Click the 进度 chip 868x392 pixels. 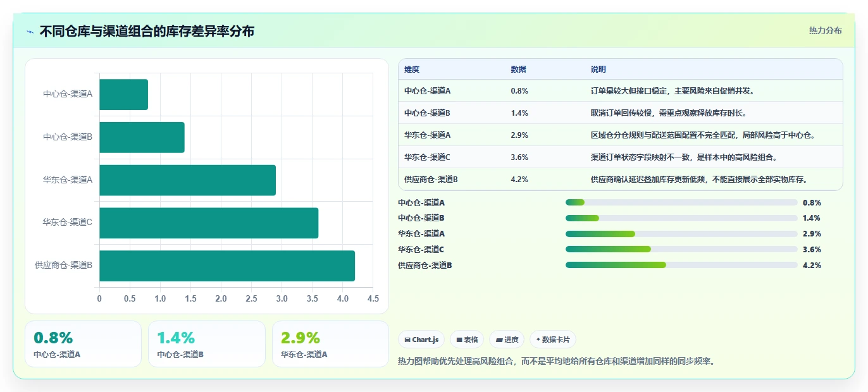coord(507,340)
